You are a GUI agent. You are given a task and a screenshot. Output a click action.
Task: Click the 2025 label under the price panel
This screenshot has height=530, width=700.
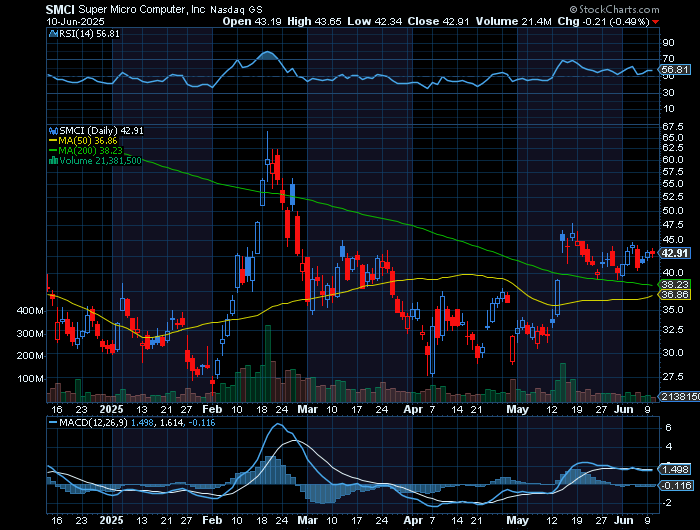point(111,409)
